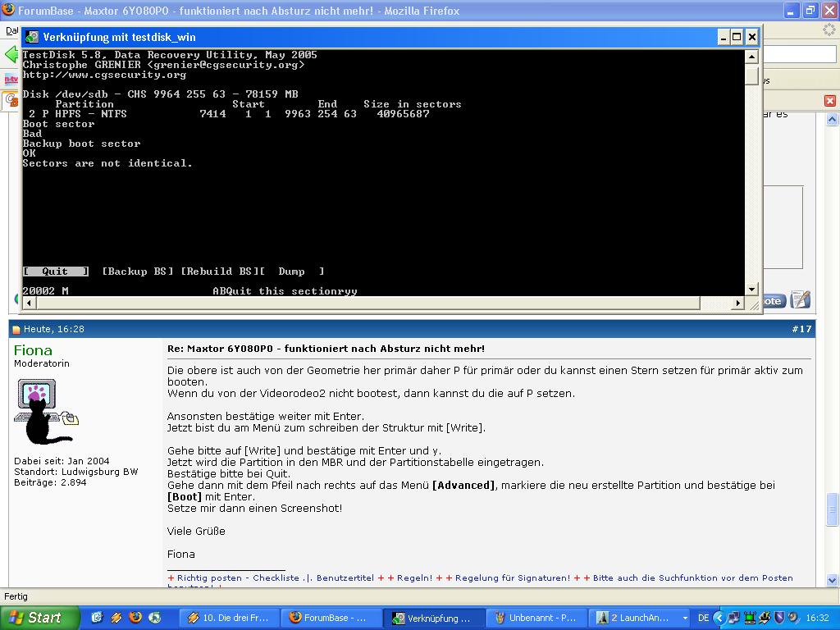Click the 'Sectors are not identical.' line
840x630 pixels.
(x=107, y=163)
